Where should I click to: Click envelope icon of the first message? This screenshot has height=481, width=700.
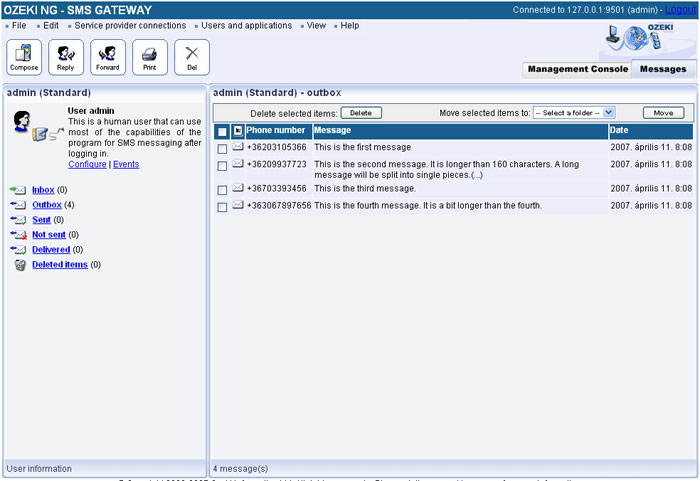[238, 146]
